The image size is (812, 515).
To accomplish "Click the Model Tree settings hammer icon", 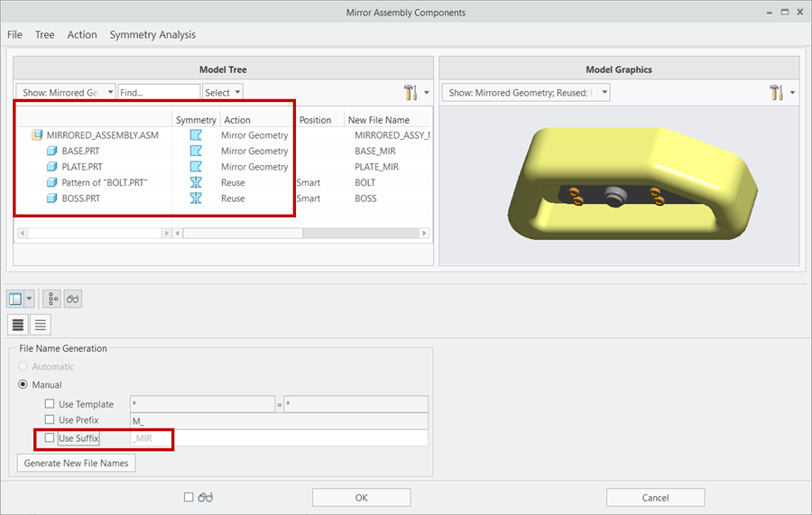I will [x=411, y=93].
